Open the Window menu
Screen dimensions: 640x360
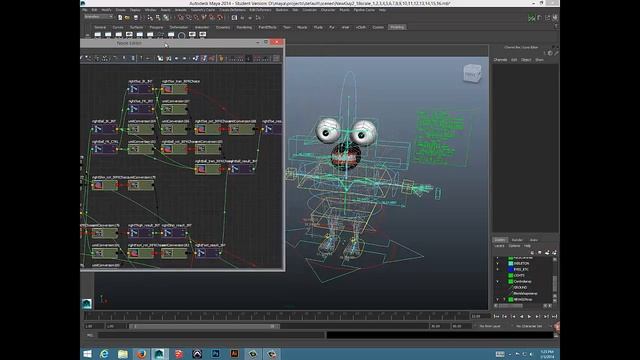[x=150, y=10]
